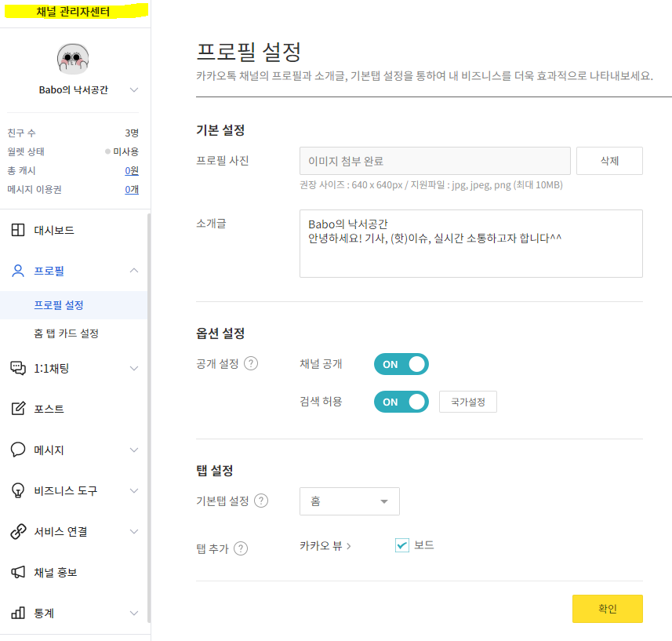Image resolution: width=672 pixels, height=641 pixels.
Task: Open the 채널 홍보 menu item
Action: tap(56, 573)
